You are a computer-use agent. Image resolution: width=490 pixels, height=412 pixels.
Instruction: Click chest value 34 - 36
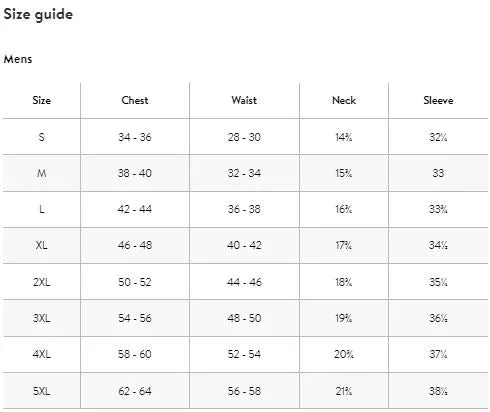click(135, 137)
